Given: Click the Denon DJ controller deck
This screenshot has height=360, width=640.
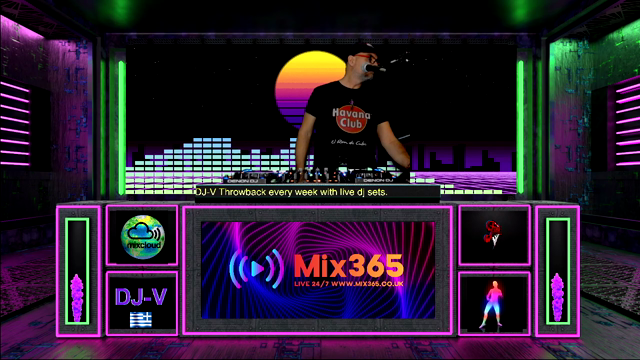Looking at the screenshot, I should (x=316, y=176).
